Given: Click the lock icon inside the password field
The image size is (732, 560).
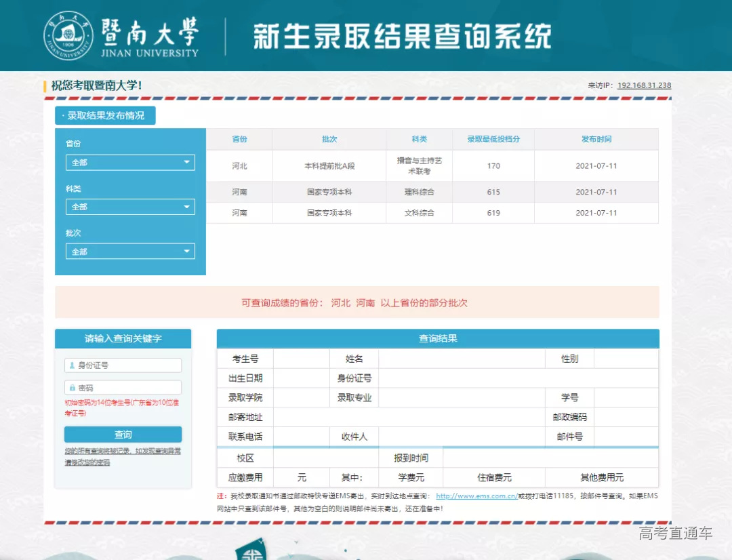Looking at the screenshot, I should (x=71, y=387).
